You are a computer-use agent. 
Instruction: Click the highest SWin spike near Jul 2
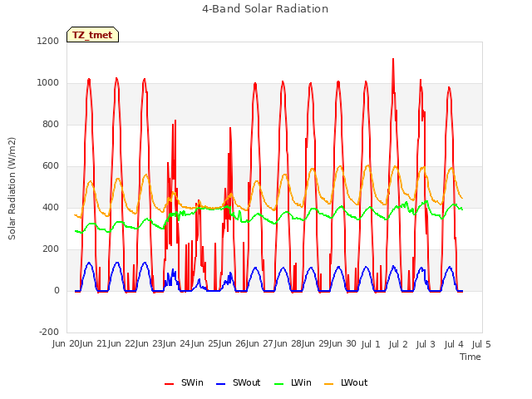coord(393,59)
